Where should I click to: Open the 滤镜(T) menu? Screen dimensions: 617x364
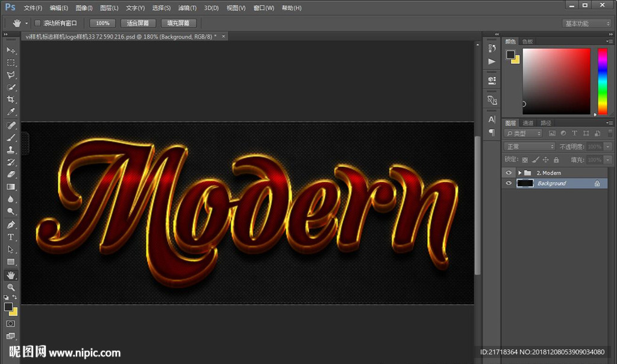[x=187, y=8]
